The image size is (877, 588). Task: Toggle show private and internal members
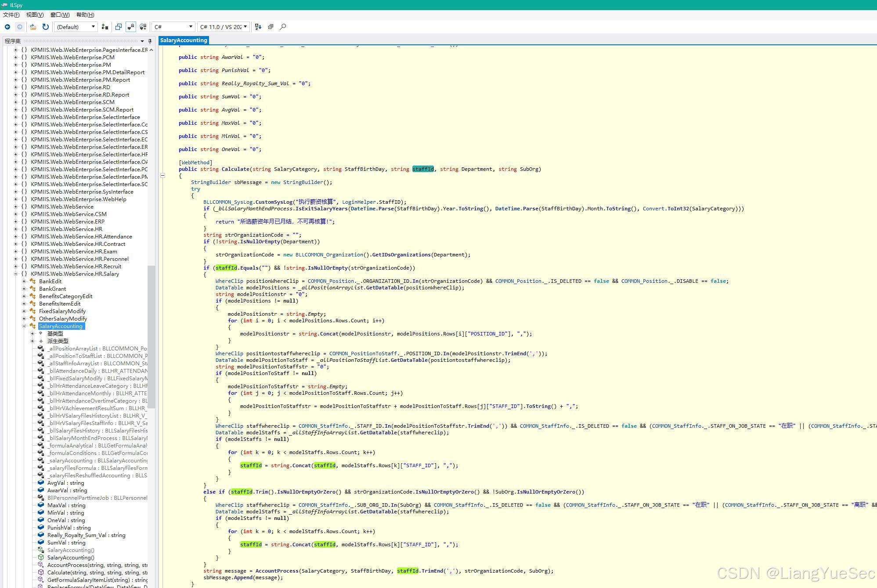131,27
